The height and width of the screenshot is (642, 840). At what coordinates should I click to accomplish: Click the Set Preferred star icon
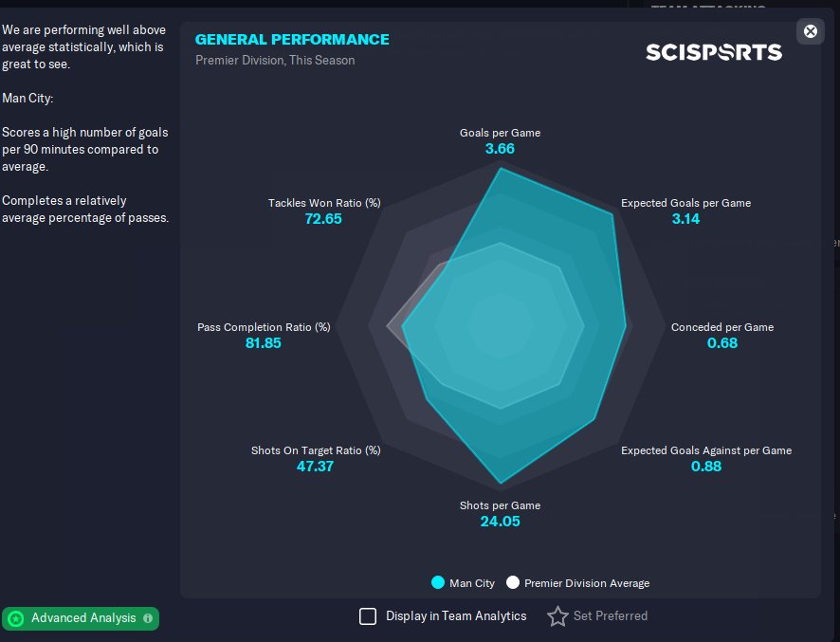click(557, 616)
